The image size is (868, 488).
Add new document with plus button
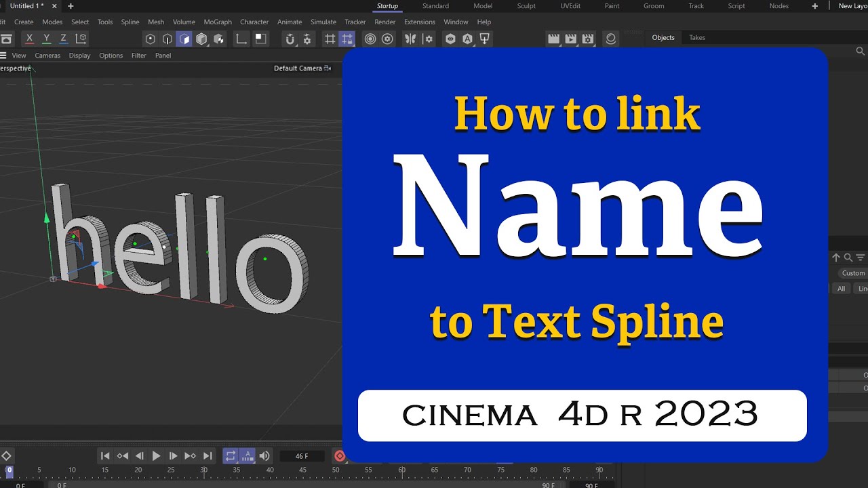point(71,6)
